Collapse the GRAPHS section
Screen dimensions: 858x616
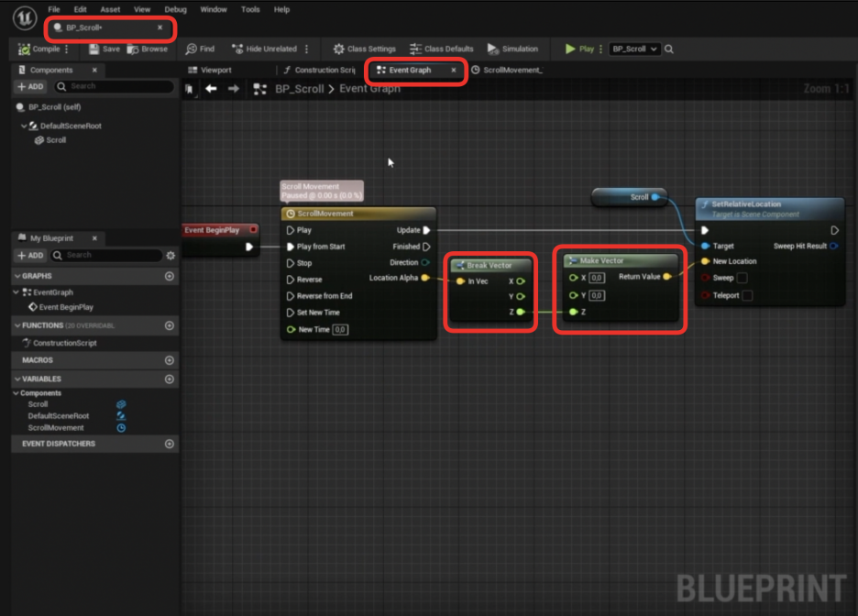pos(17,276)
